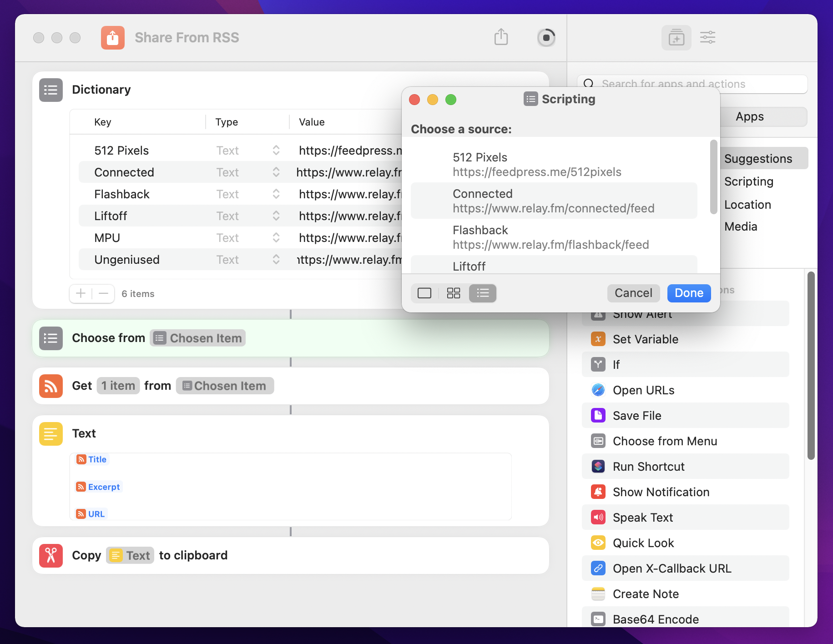Switch to the Apps tab

point(750,117)
